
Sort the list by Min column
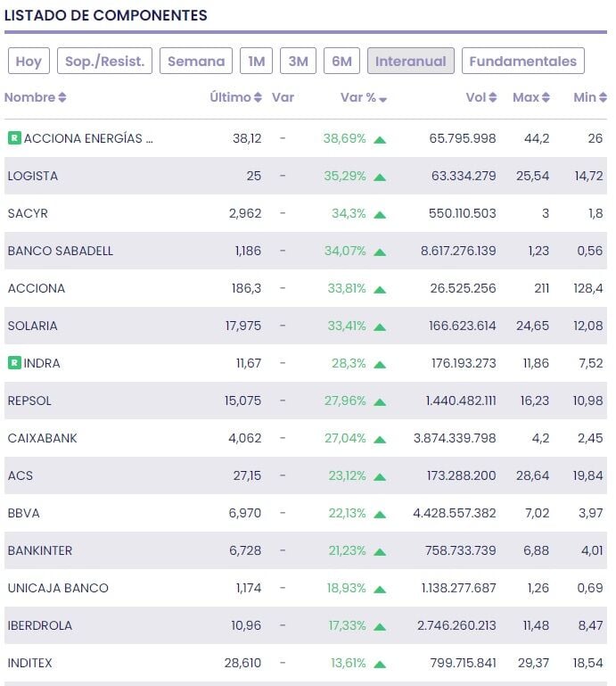[589, 97]
